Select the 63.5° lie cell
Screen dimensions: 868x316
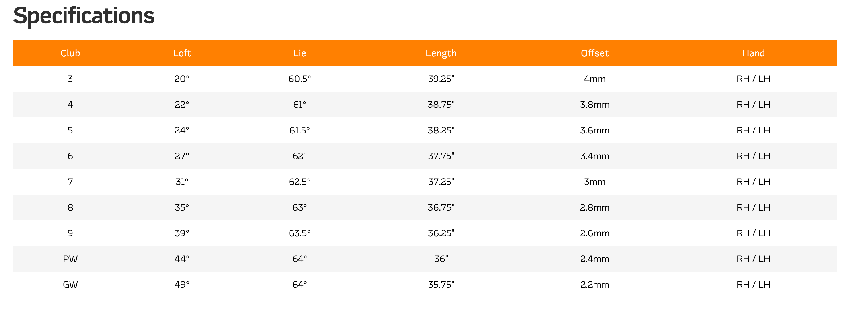click(x=300, y=233)
